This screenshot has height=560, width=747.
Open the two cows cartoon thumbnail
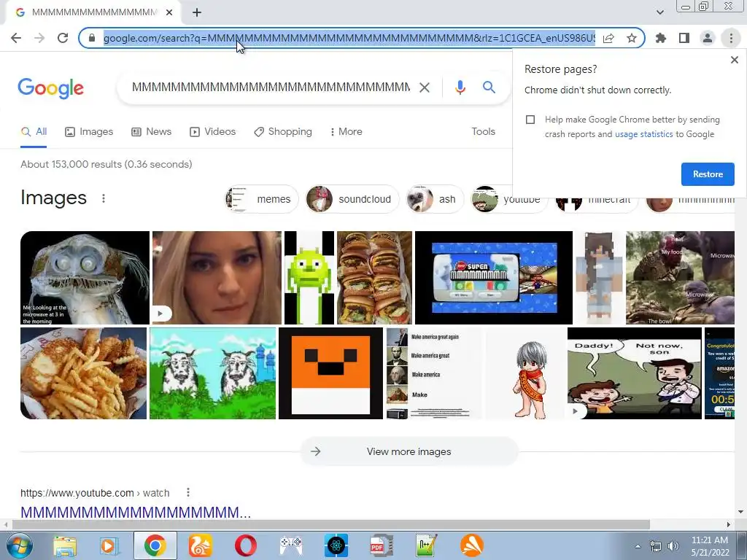[x=212, y=373]
